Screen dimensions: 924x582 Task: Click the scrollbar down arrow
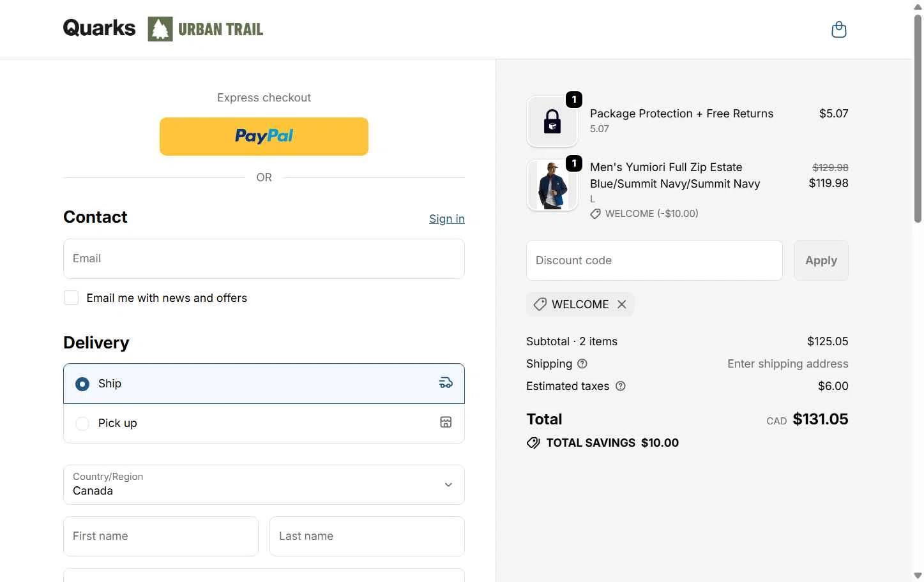(918, 576)
